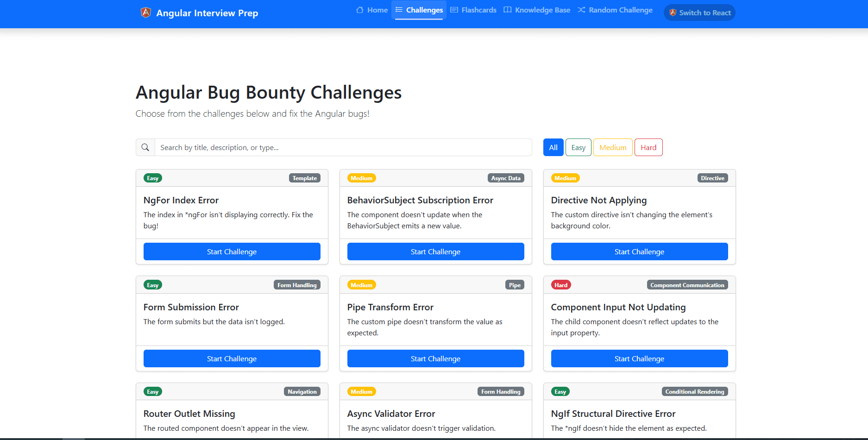Click the Challenges list icon in navbar

pyautogui.click(x=399, y=10)
